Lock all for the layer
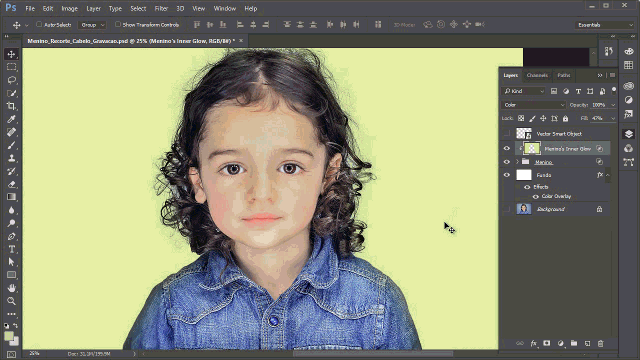Screen dimensions: 640x360 pos(565,118)
